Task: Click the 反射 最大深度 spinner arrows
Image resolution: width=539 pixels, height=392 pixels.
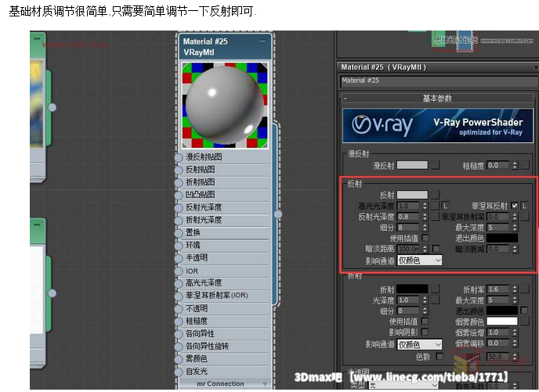Action: coord(515,227)
